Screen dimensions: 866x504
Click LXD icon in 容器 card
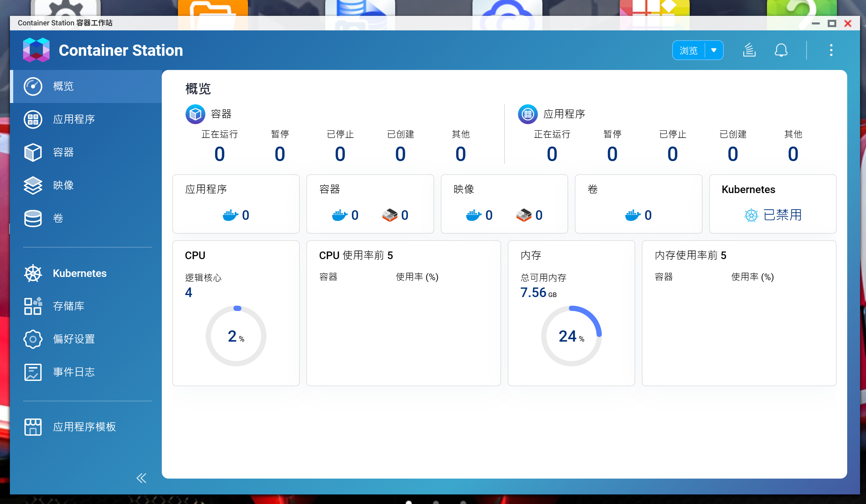[x=390, y=215]
